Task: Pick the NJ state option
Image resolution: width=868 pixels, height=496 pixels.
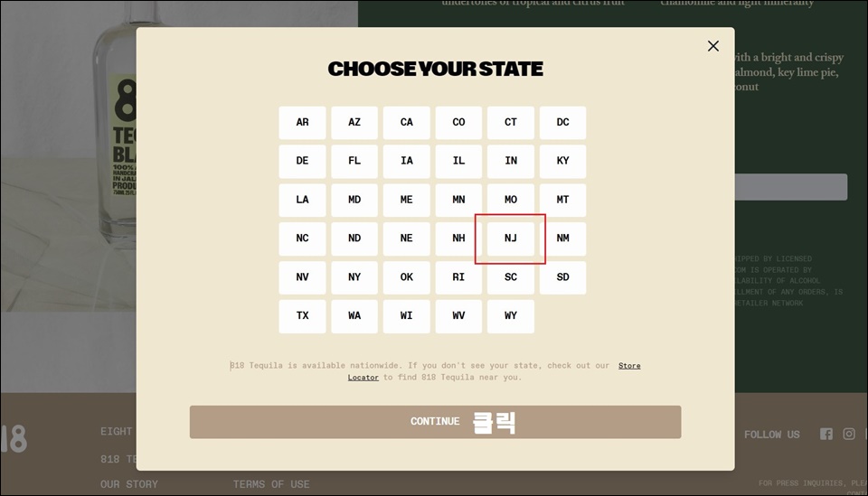Action: click(x=510, y=239)
